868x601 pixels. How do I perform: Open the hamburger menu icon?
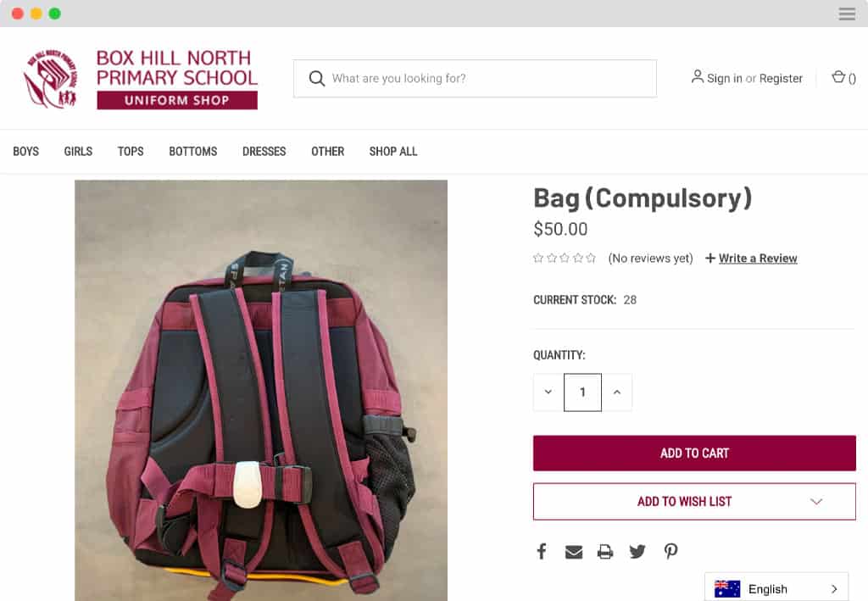(x=847, y=14)
